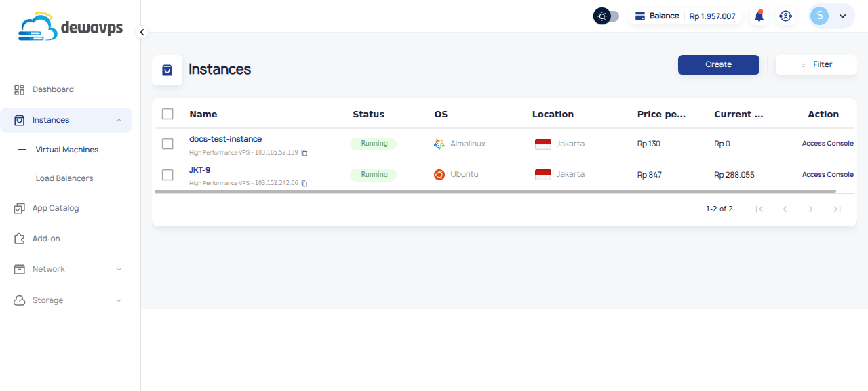
Task: Click the Instances page header icon
Action: (x=167, y=70)
